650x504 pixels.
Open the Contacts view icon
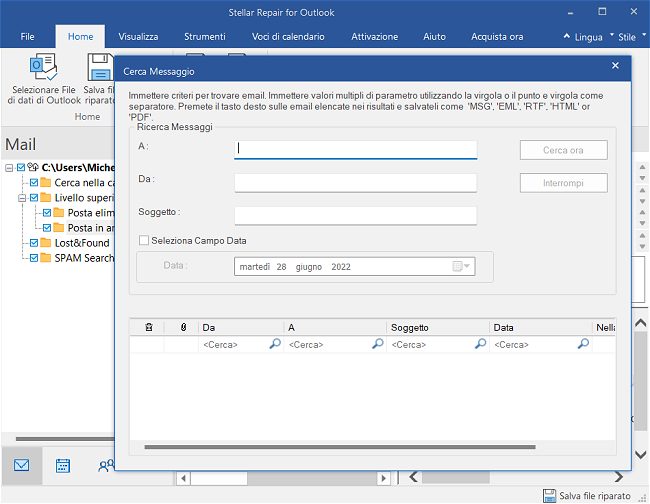click(x=106, y=466)
